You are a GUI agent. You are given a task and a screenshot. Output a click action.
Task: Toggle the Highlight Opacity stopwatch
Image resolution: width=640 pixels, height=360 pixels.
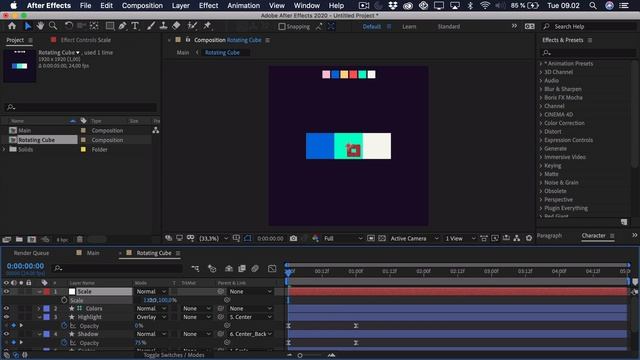64,326
